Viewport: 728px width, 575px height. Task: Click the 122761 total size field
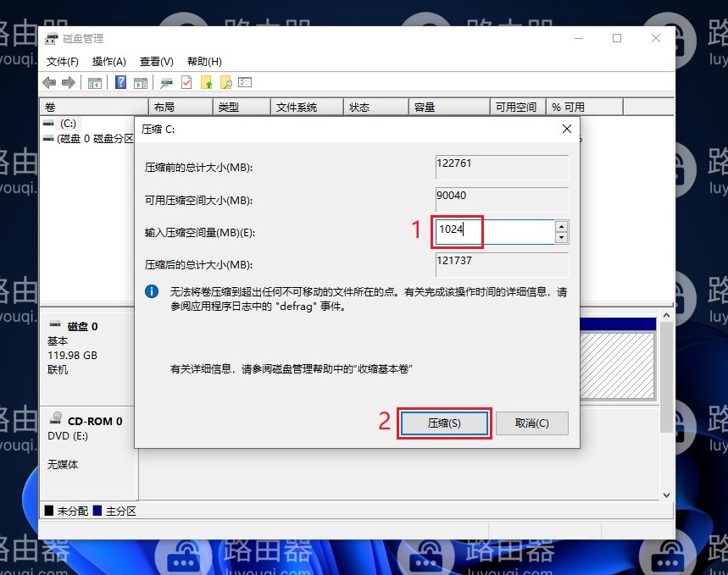(x=502, y=167)
